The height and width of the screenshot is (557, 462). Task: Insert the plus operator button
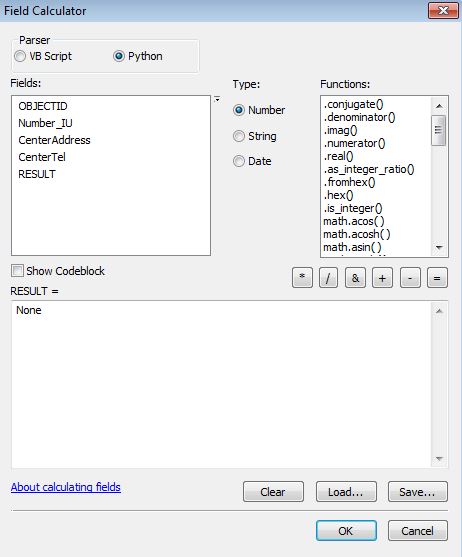382,278
